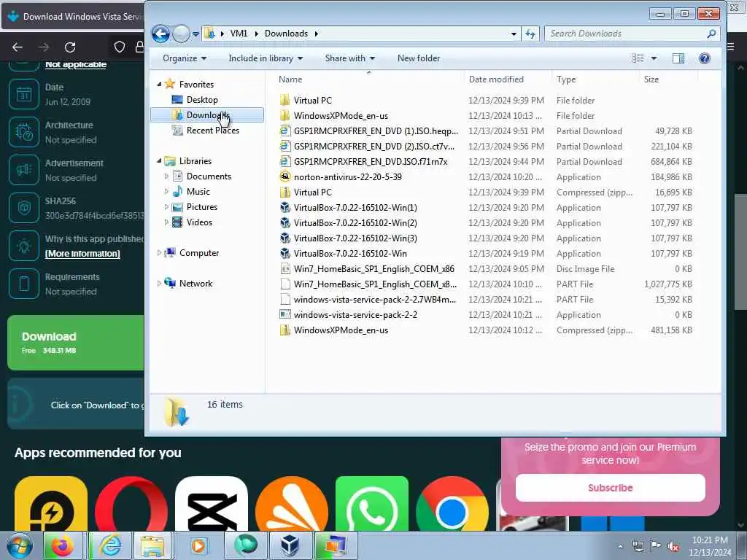Image resolution: width=747 pixels, height=560 pixels.
Task: Click the Explorer back navigation button
Action: click(x=160, y=34)
